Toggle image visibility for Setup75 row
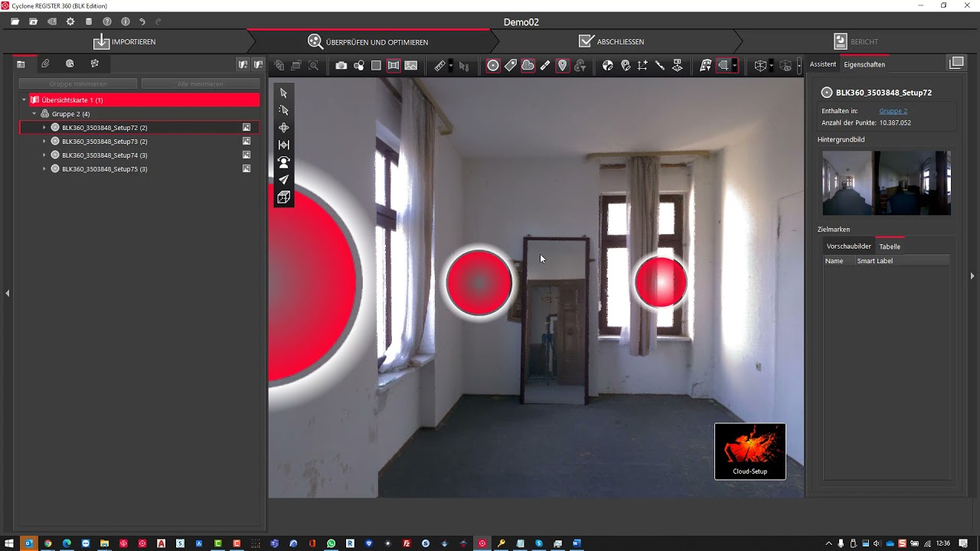Screen dimensions: 980x551 tap(247, 169)
